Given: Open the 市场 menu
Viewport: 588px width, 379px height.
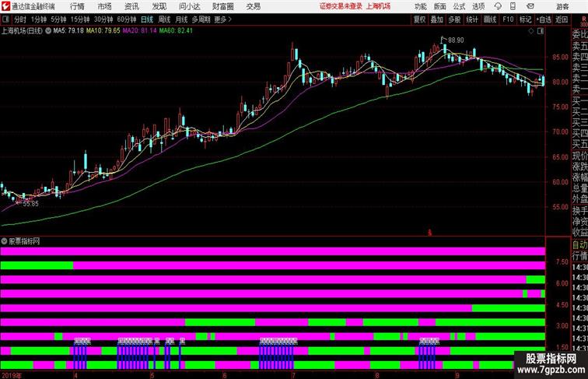Looking at the screenshot, I should point(105,6).
